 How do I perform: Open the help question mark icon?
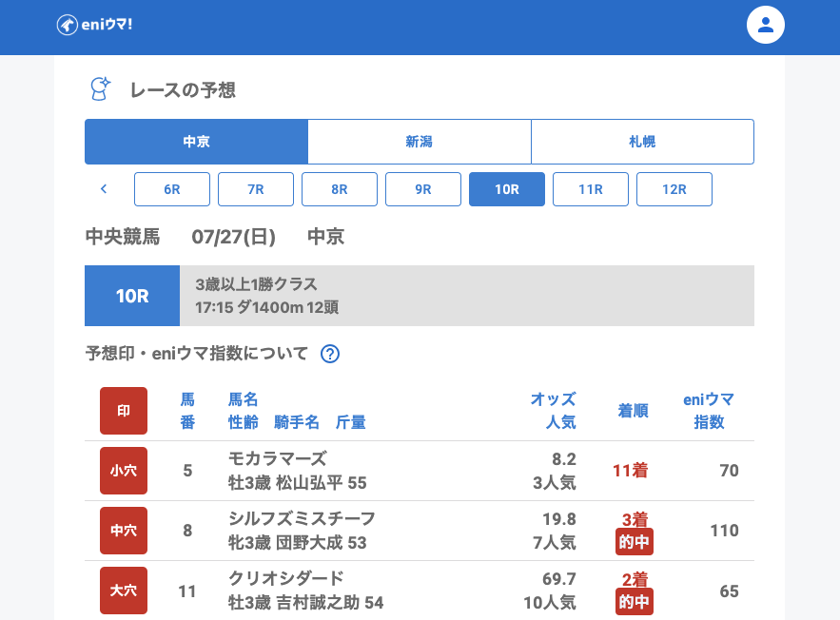point(330,354)
